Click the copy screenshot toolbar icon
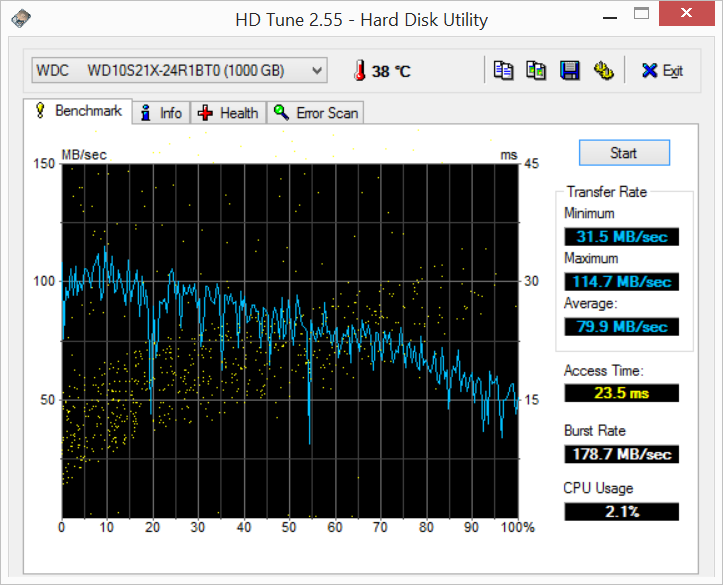This screenshot has height=585, width=723. tap(536, 71)
